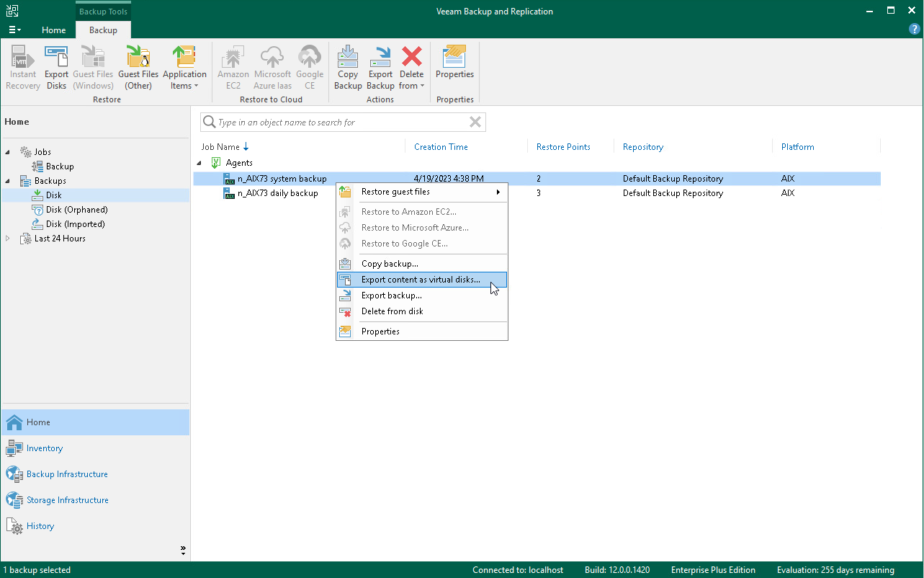
Task: Choose Copy backup from context menu
Action: pos(422,264)
